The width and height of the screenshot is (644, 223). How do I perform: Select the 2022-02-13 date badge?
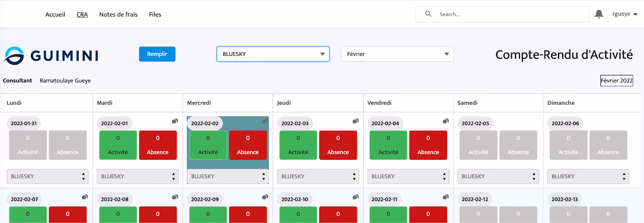pos(565,199)
